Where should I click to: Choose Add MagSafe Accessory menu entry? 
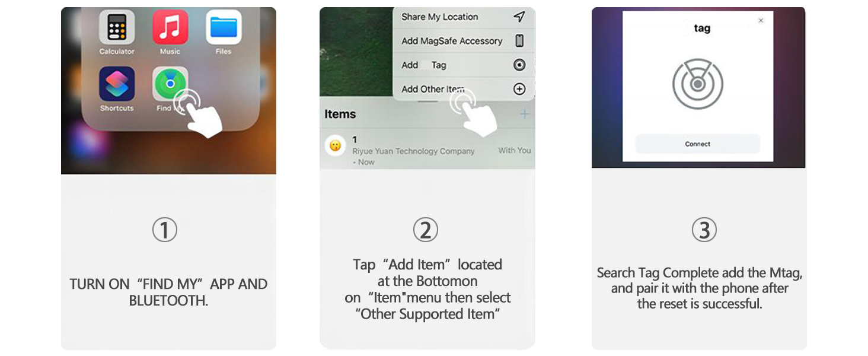[x=452, y=41]
